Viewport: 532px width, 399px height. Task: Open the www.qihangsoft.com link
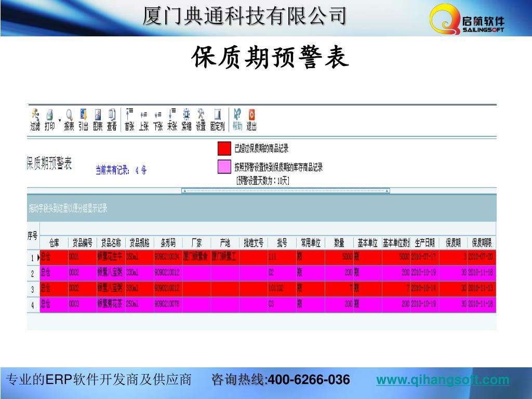coord(443,380)
